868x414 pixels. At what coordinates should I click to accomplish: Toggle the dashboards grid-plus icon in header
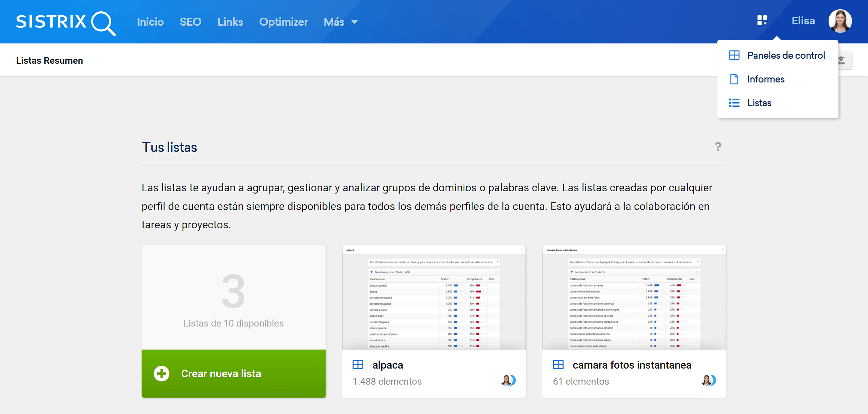coord(762,21)
